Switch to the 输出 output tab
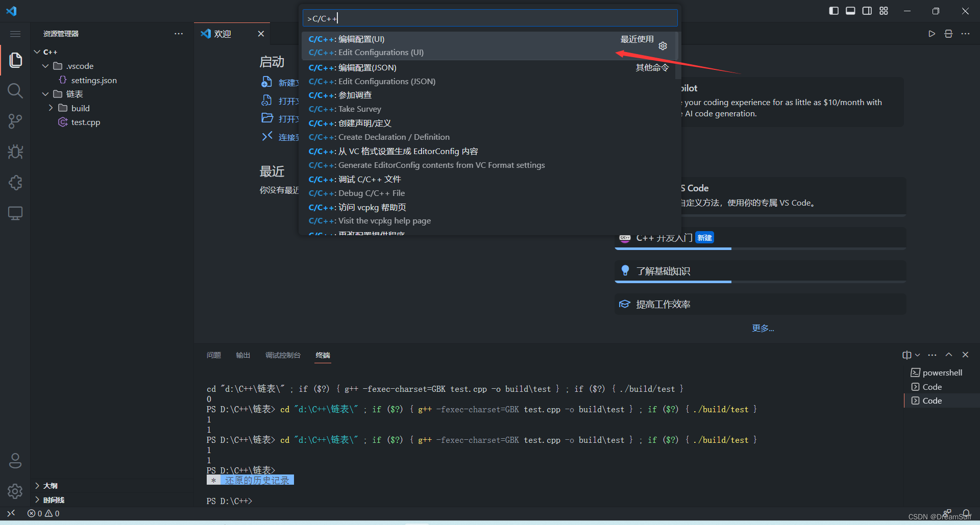 coord(243,355)
